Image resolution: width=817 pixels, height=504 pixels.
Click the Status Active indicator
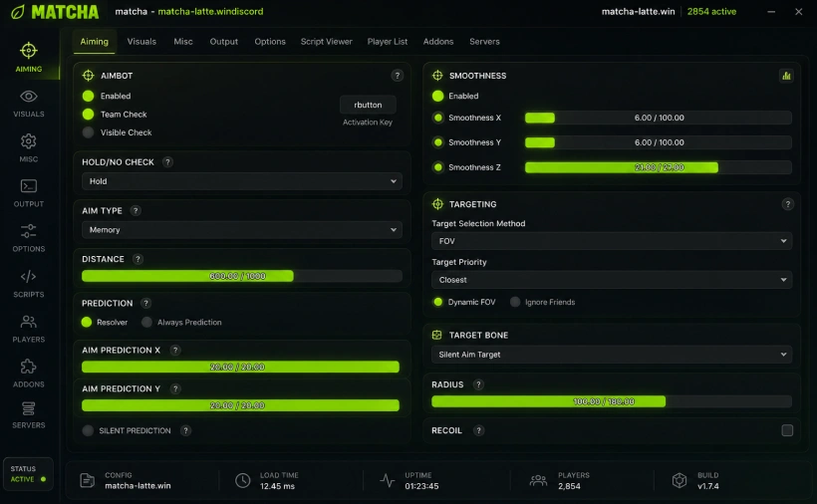(x=29, y=474)
